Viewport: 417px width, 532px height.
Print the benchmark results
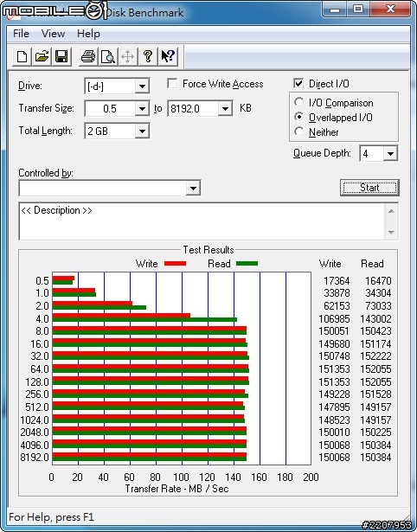88,56
